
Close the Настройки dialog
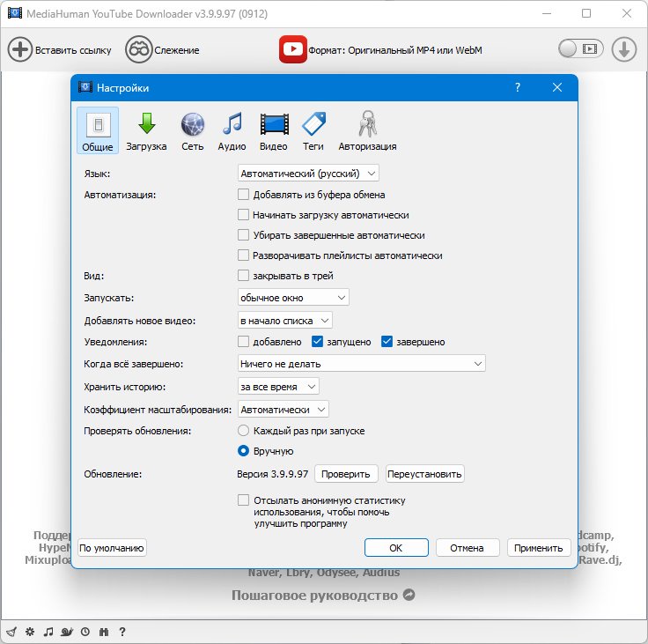557,87
